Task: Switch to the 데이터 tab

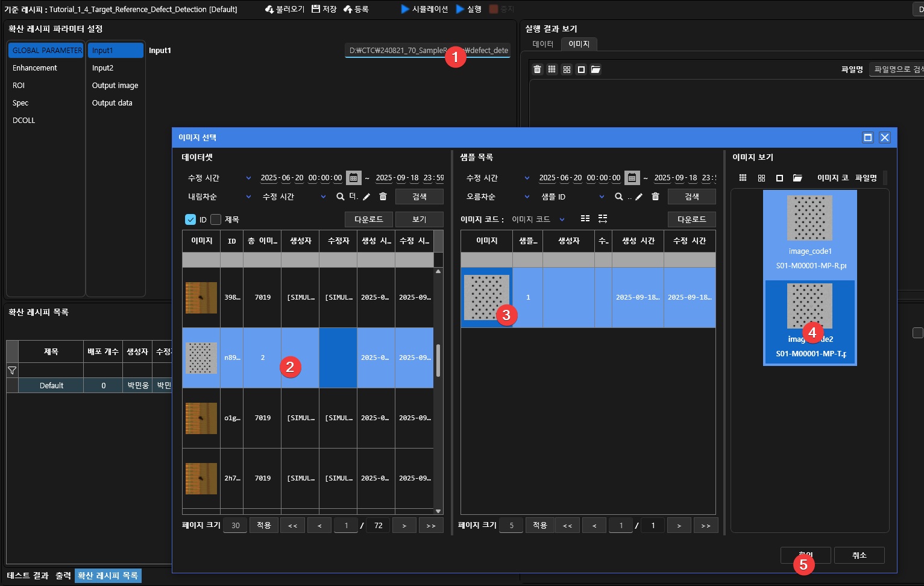Action: (542, 44)
